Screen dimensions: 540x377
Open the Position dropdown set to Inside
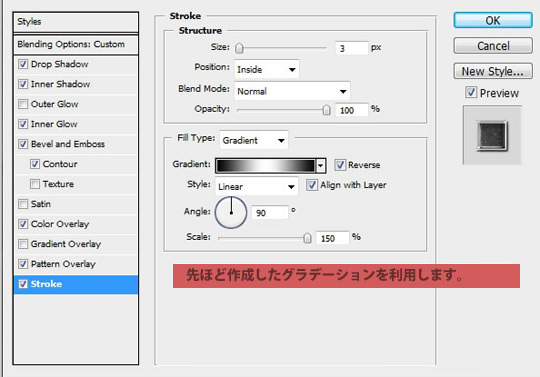[x=267, y=70]
